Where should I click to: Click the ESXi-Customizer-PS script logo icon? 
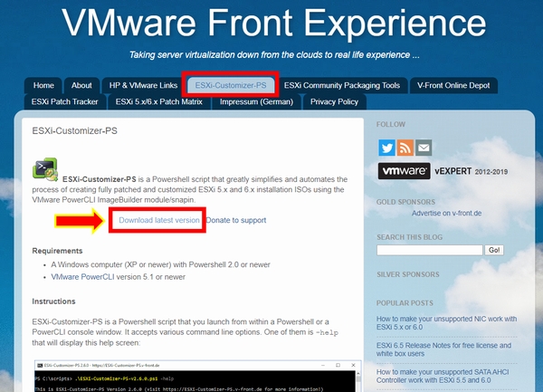[45, 169]
